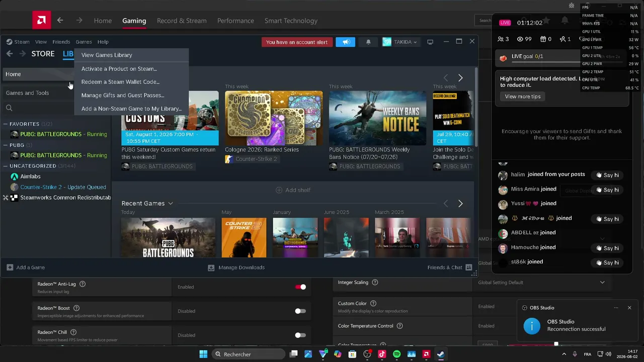The height and width of the screenshot is (362, 644).
Task: Click the Steam announcements megaphone icon
Action: pos(346,42)
